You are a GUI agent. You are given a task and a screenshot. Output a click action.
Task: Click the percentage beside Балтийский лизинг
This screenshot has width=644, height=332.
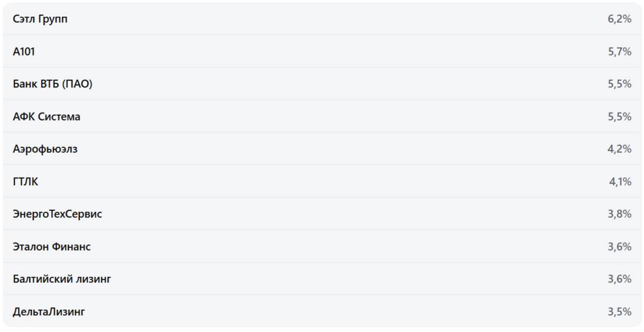619,279
